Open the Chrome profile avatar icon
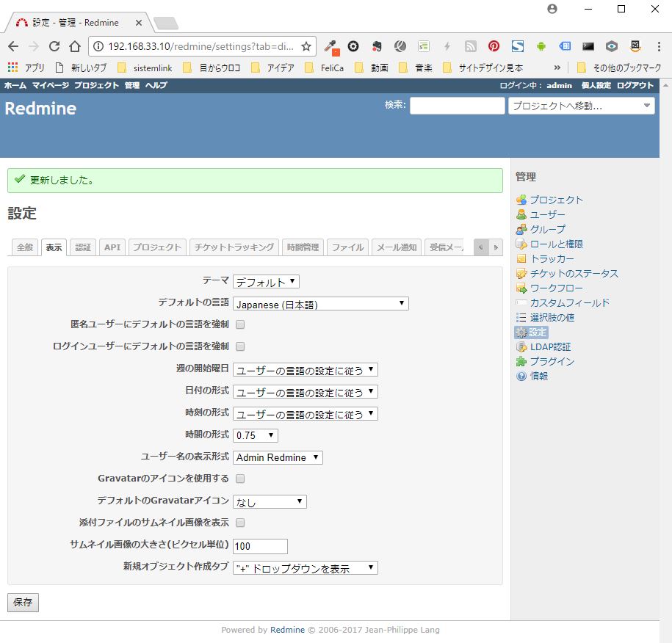Screen dimensions: 672x643 click(552, 9)
